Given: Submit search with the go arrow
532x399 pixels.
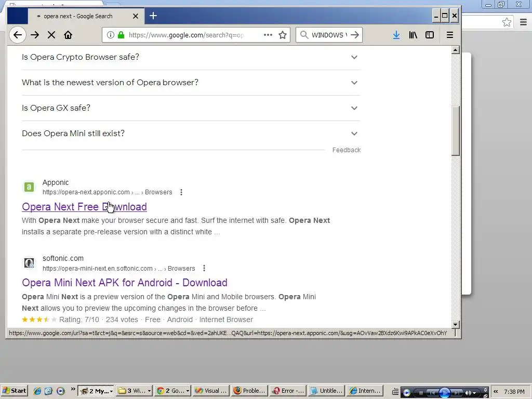Looking at the screenshot, I should 355,35.
